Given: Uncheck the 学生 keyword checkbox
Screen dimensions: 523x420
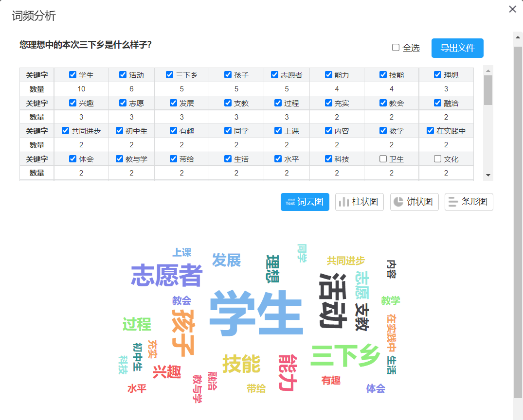Looking at the screenshot, I should (73, 75).
